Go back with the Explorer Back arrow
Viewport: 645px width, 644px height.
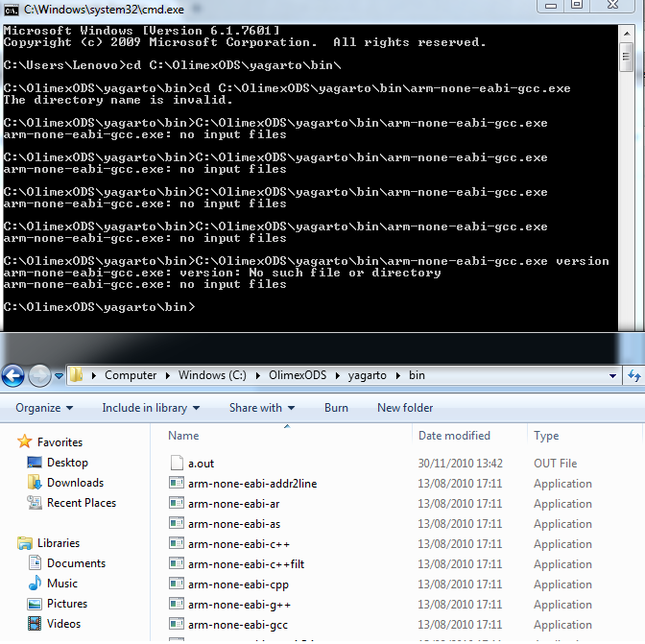[12, 375]
